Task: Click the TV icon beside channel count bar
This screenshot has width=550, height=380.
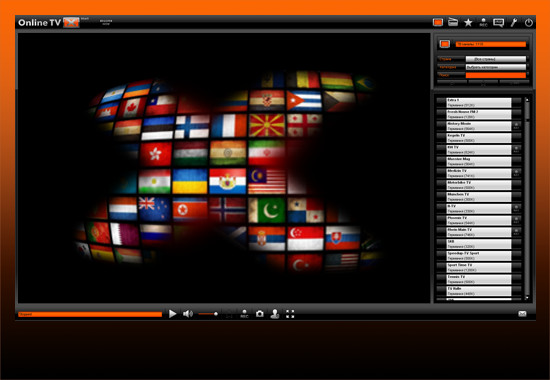Action: 445,44
